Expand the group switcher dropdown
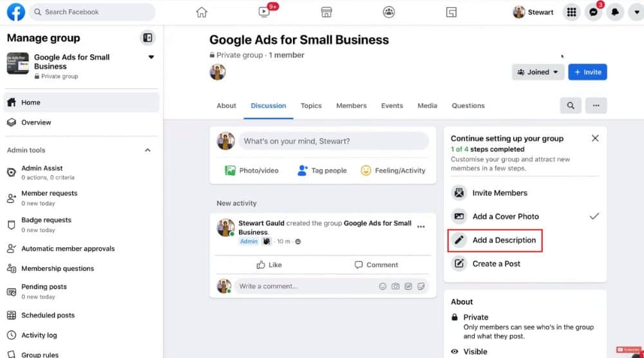 click(151, 57)
